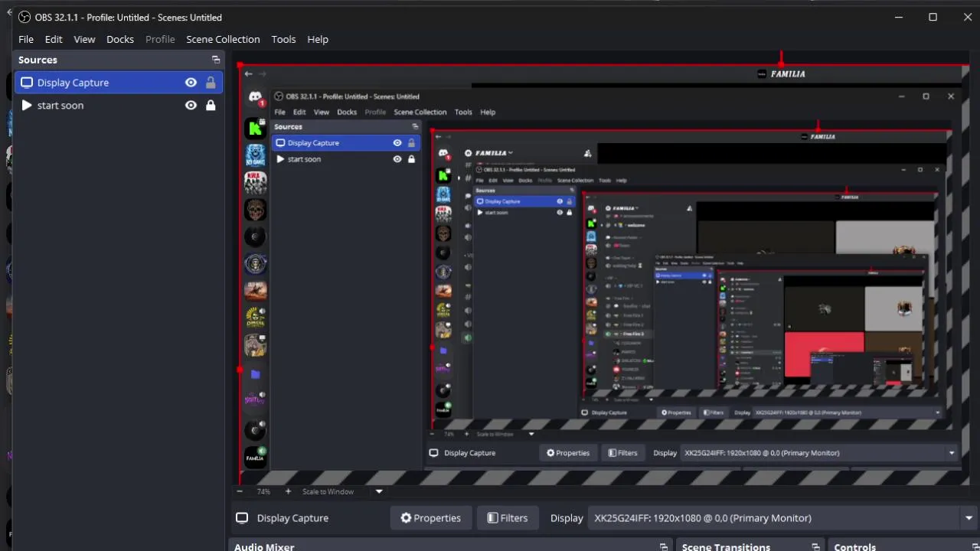Click the Sources dock title
This screenshot has height=551, width=980.
pos(38,60)
